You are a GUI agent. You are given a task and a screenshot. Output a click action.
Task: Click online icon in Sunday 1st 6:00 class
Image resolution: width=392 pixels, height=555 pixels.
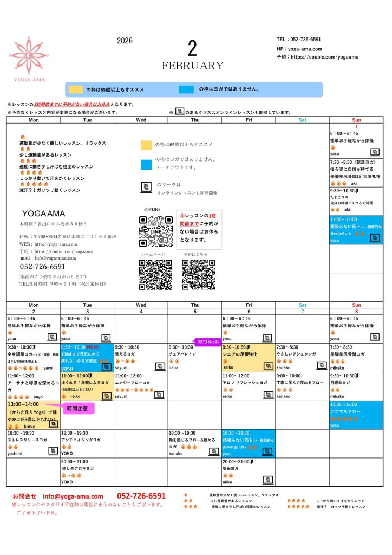coord(375,152)
